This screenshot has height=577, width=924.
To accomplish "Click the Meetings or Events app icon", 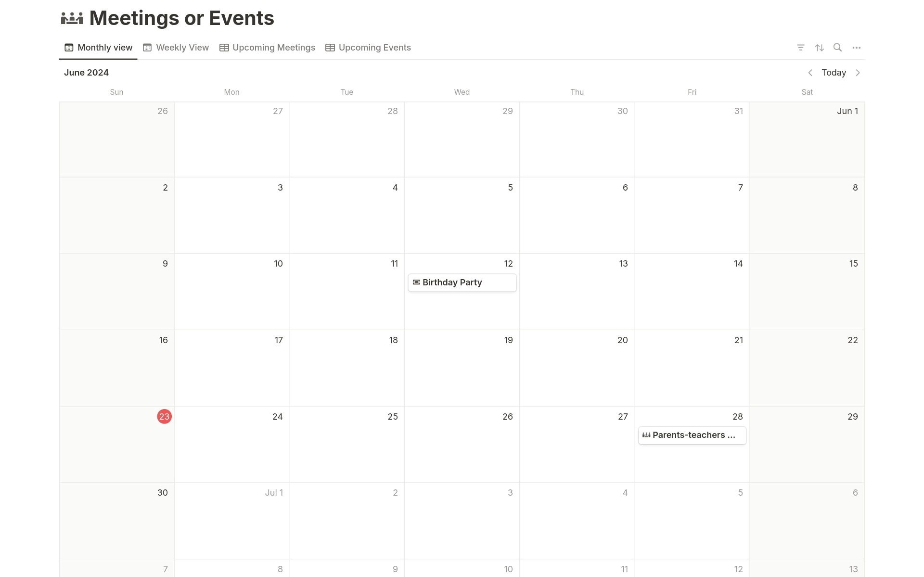I will click(72, 18).
